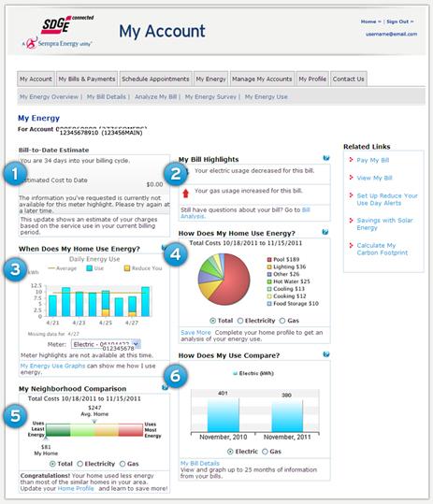Open the Meter dropdown showing Electric
The image size is (433, 504).
point(106,344)
